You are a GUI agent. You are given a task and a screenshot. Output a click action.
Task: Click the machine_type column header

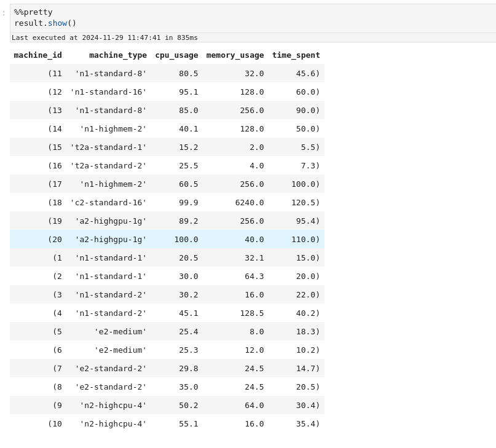(x=117, y=55)
